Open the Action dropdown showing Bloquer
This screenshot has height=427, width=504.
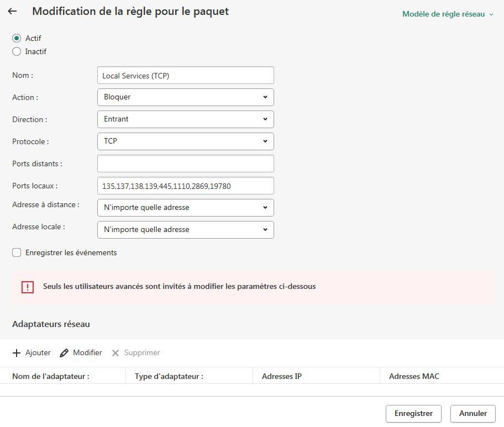(x=185, y=97)
